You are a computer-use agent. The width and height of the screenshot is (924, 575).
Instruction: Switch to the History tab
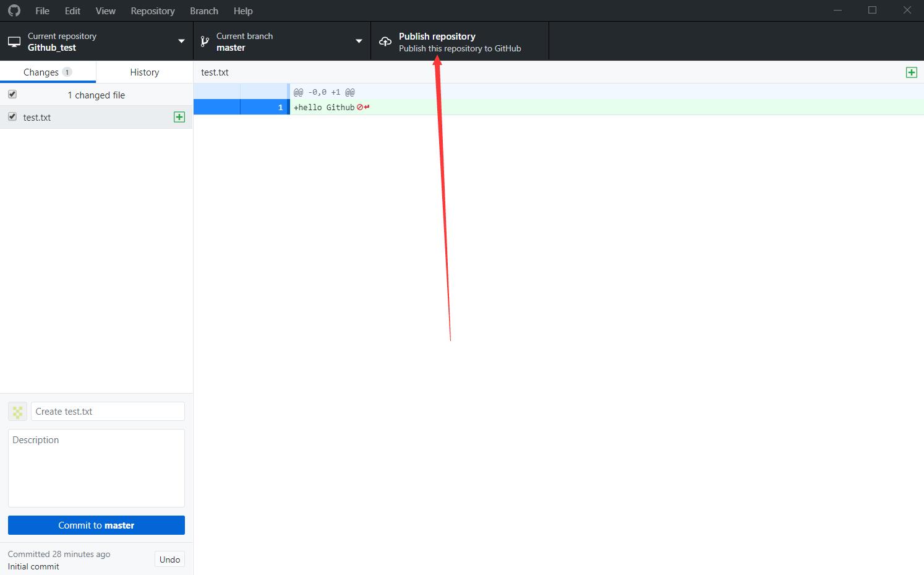[144, 72]
